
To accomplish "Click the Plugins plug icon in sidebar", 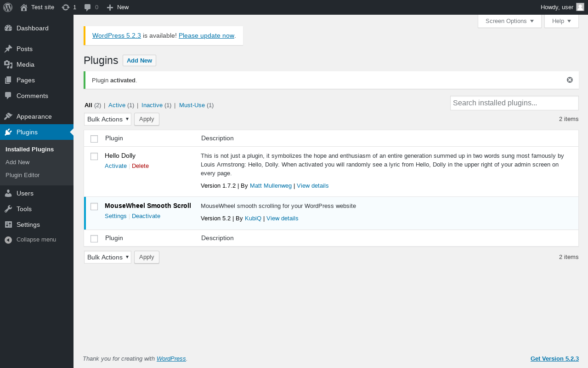I will click(8, 132).
